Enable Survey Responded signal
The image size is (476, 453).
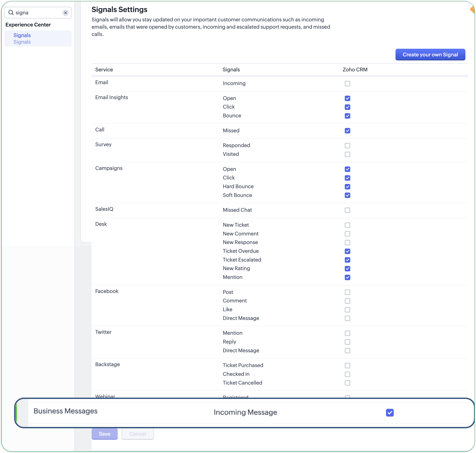pos(347,146)
